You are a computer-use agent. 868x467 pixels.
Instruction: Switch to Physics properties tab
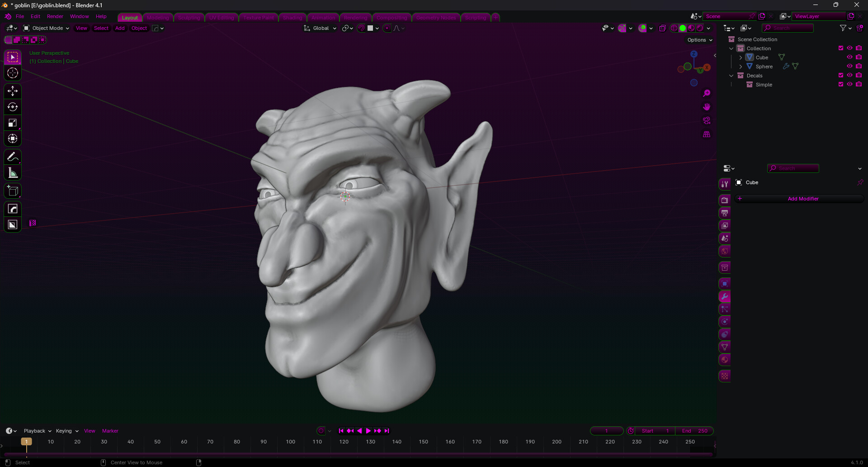click(724, 321)
